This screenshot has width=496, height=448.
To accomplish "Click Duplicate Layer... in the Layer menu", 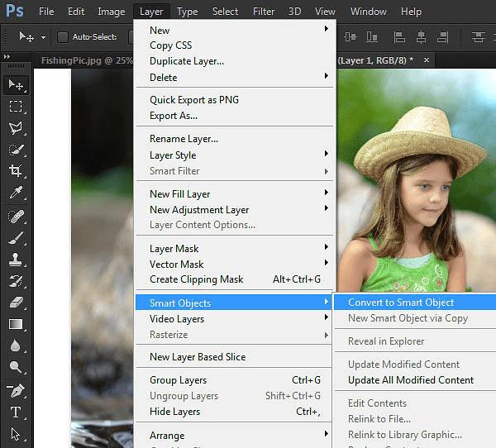I will (x=187, y=61).
